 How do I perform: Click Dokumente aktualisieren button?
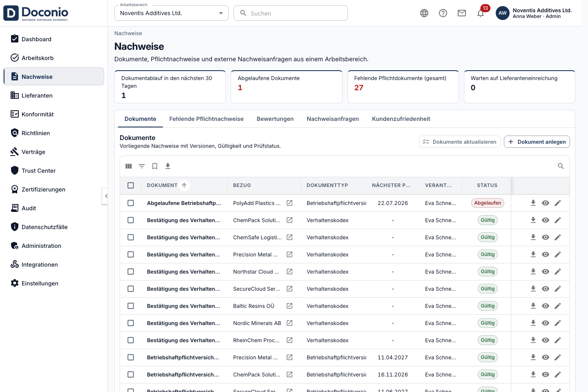point(460,142)
